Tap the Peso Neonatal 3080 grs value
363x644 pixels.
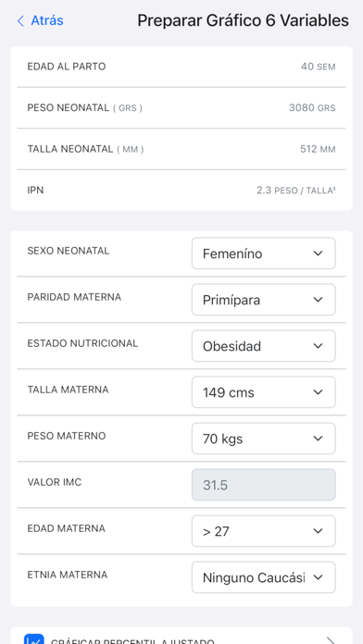pos(312,108)
